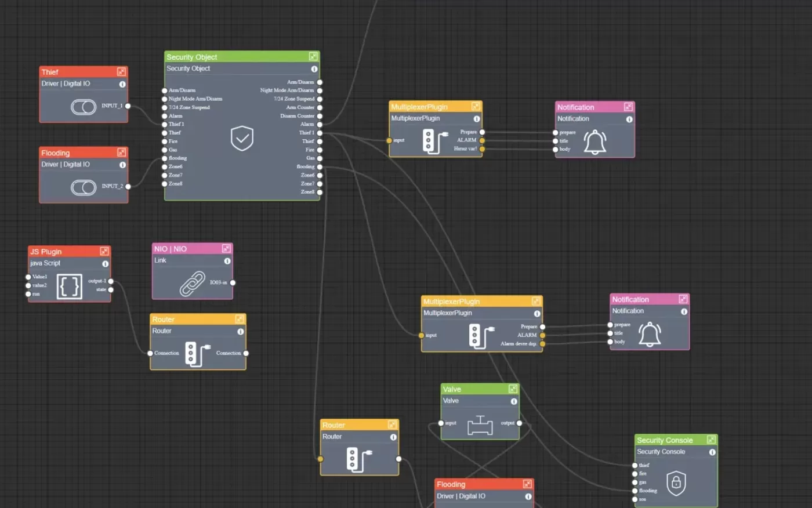Open info icon on JS Plugin node

point(106,264)
